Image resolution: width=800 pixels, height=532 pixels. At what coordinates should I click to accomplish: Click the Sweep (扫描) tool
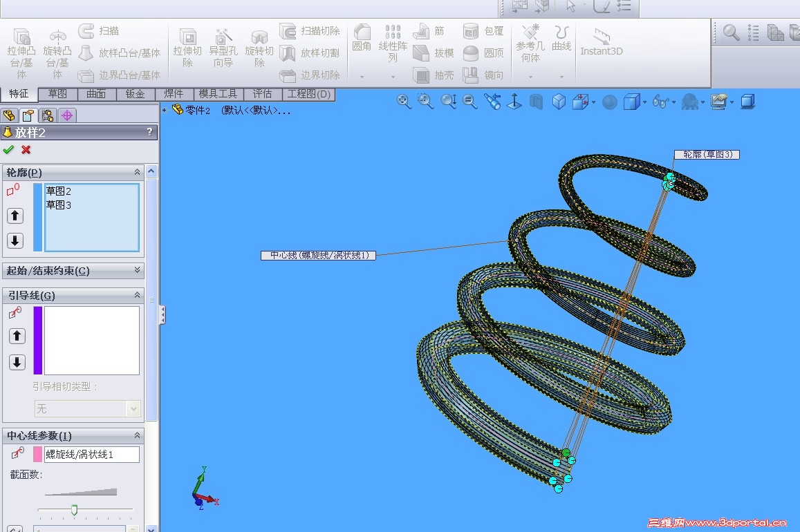pos(98,31)
